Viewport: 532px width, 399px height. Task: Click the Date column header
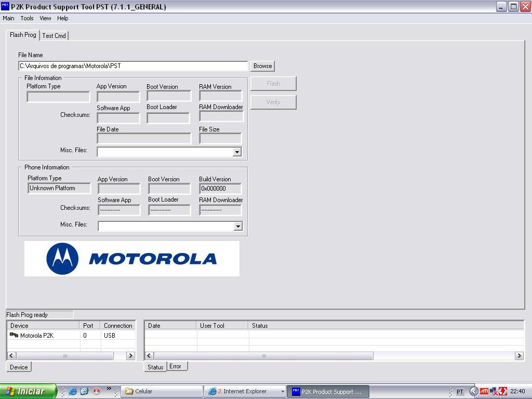point(170,326)
